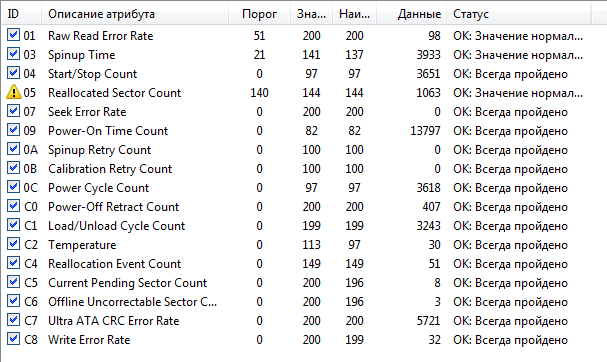607x362 pixels.
Task: Click data value 1063 for Reallocated Sector Count
Action: (428, 93)
